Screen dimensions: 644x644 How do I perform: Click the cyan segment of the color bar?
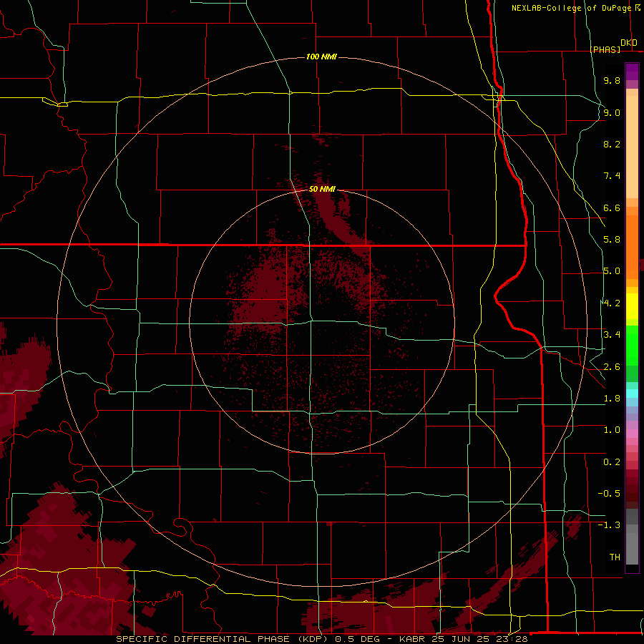(632, 393)
